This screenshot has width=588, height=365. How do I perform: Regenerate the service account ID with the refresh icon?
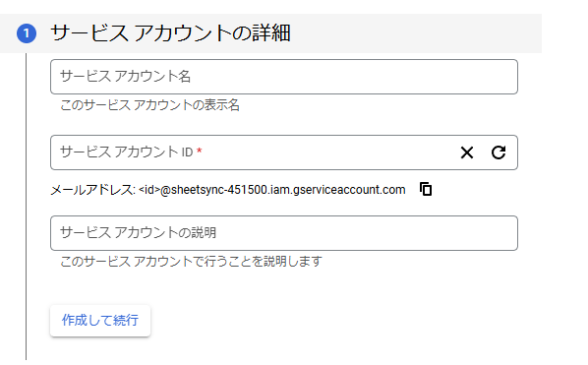499,152
